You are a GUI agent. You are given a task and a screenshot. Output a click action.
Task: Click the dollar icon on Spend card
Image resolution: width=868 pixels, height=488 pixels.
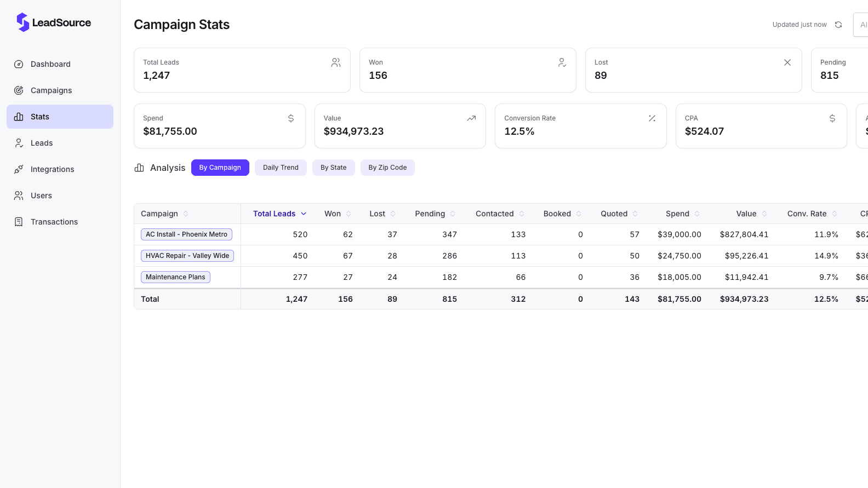[291, 118]
